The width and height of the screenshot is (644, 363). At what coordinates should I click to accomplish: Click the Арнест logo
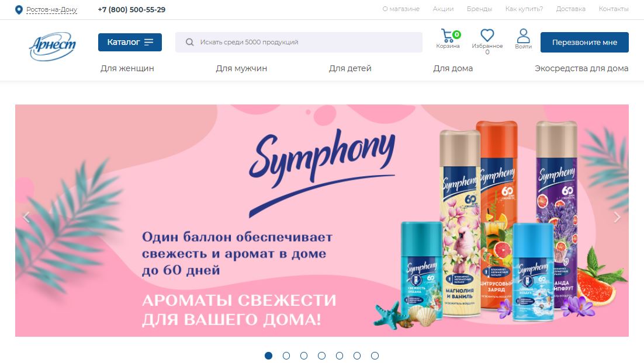pos(52,46)
